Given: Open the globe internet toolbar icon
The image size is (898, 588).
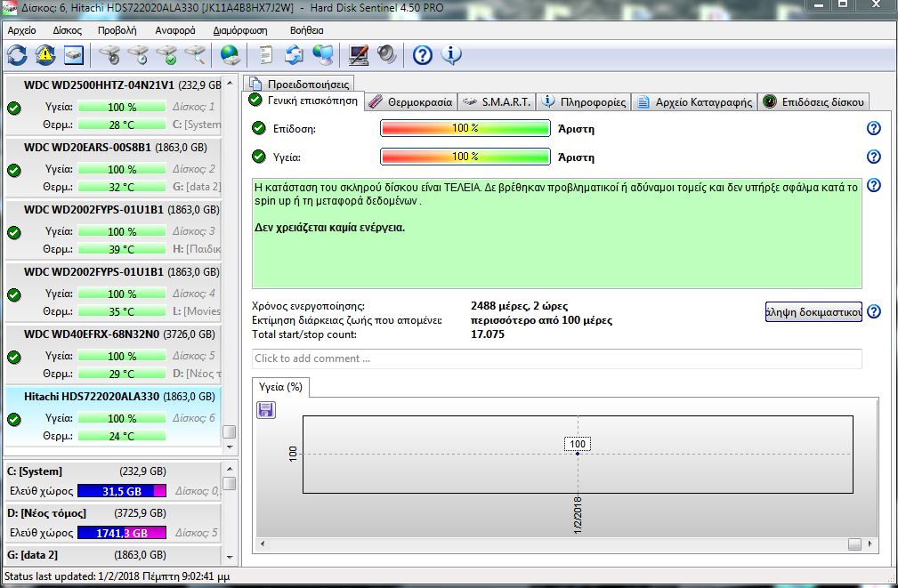Looking at the screenshot, I should pyautogui.click(x=231, y=55).
